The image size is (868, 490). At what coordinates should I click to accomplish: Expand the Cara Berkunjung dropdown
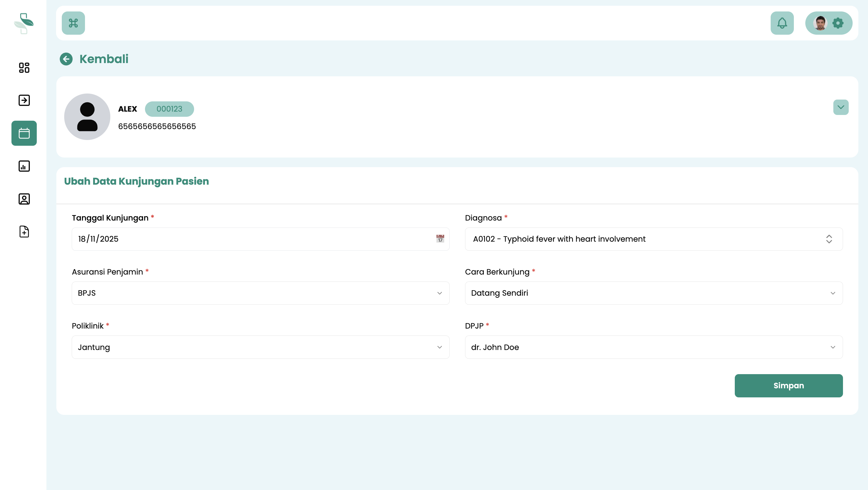click(653, 293)
